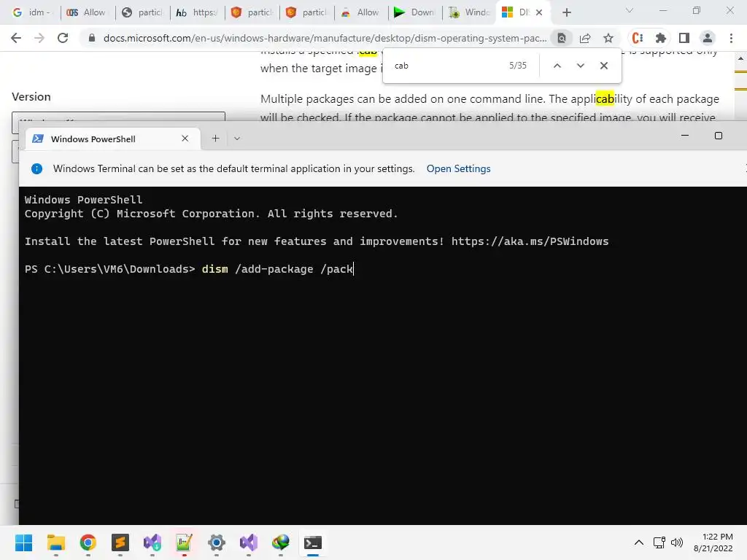Open Windows Start menu

[23, 542]
